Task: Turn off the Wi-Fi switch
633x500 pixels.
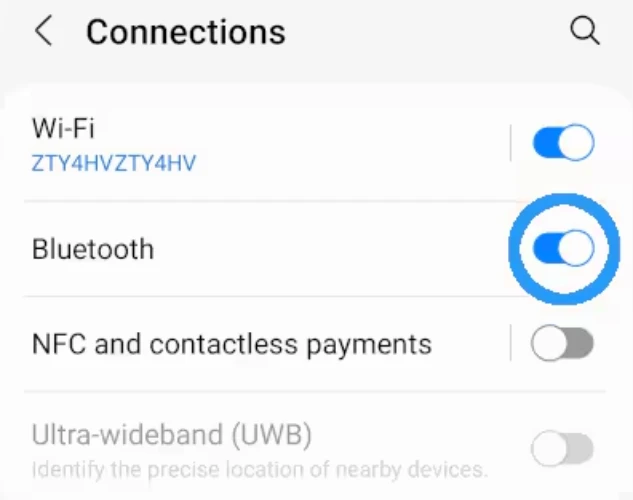Action: pyautogui.click(x=562, y=143)
